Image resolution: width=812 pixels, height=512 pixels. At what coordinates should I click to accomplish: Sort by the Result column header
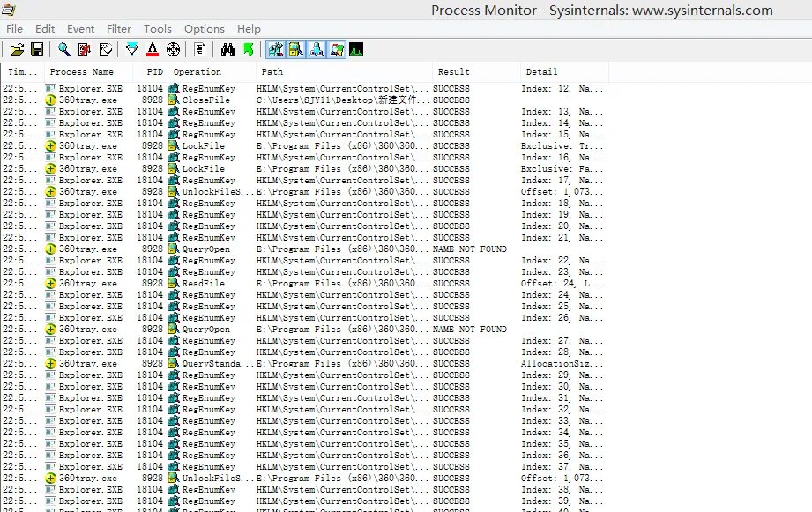[x=476, y=72]
